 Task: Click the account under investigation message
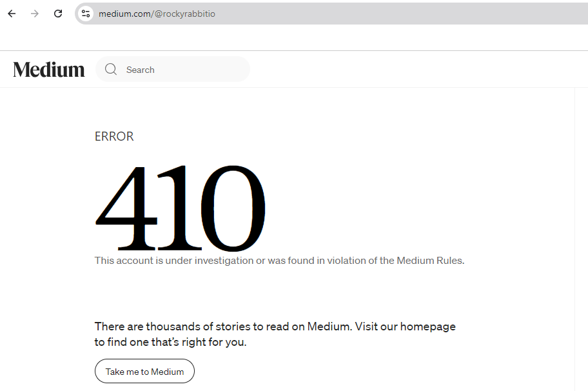click(x=279, y=261)
